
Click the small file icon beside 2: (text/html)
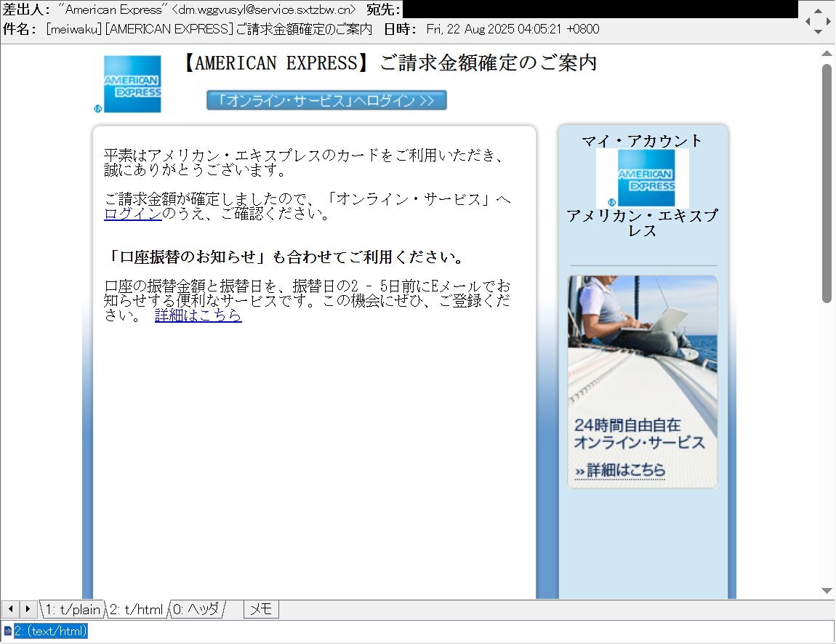[x=7, y=631]
